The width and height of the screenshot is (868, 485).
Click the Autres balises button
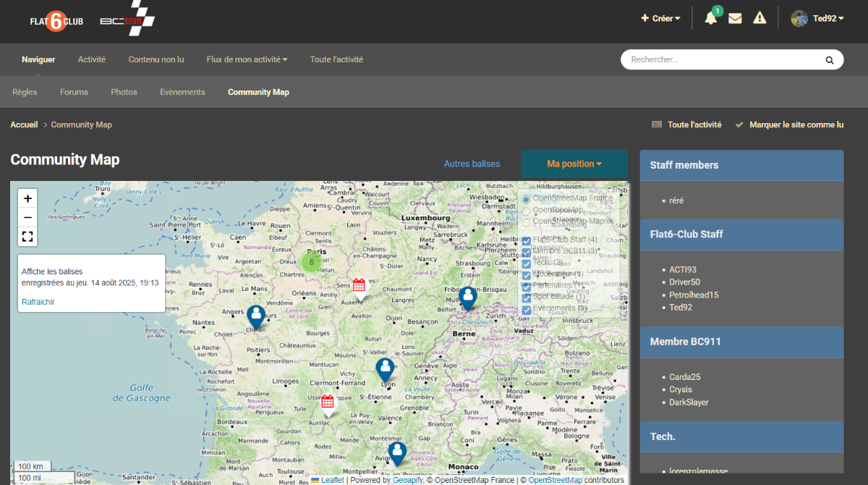pyautogui.click(x=472, y=164)
